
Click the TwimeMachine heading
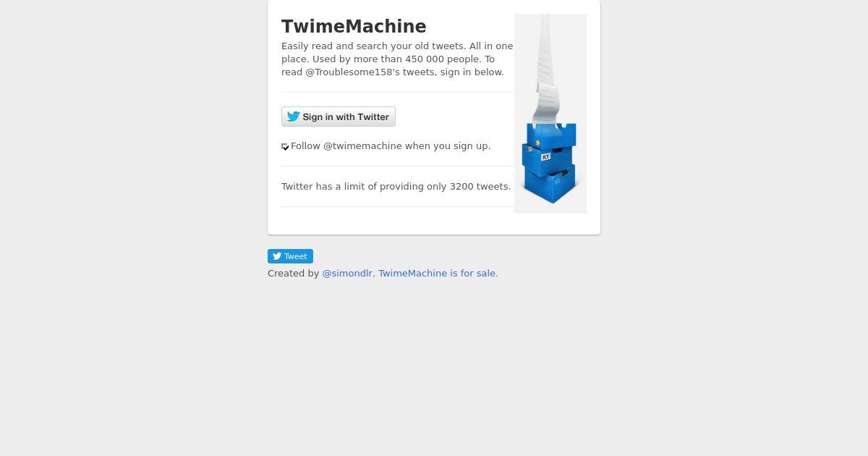[x=354, y=27]
